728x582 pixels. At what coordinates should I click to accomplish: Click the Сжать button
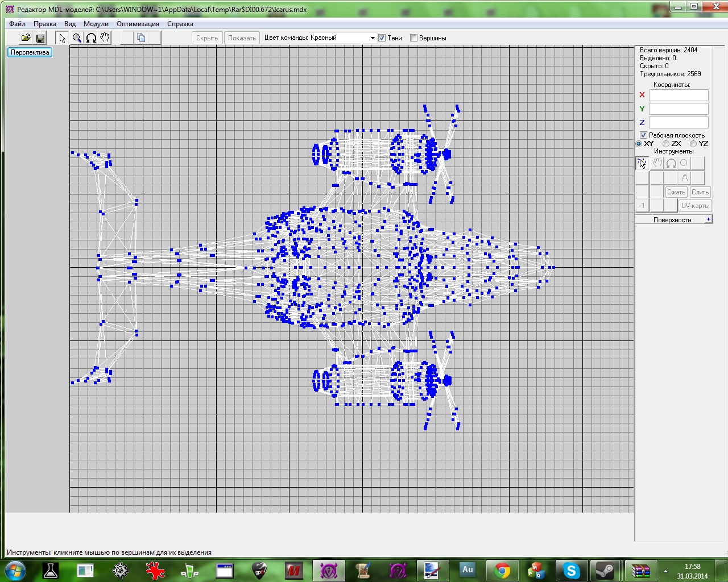point(676,192)
